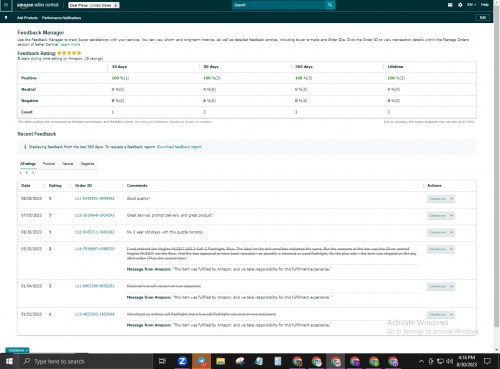
Task: Open the order ID for 01/04/2023 feedback
Action: [94, 286]
